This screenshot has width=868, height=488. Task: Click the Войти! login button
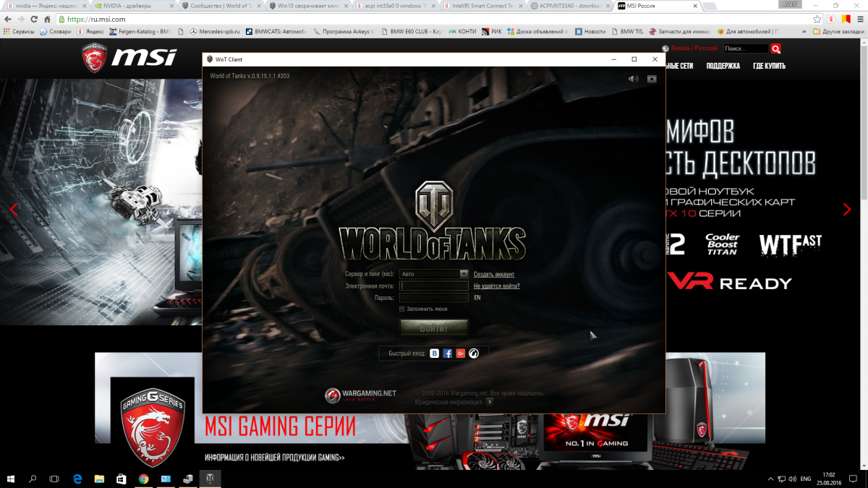[434, 328]
